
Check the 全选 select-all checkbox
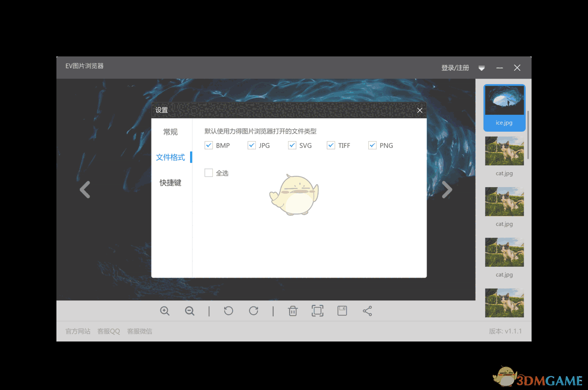pos(208,173)
